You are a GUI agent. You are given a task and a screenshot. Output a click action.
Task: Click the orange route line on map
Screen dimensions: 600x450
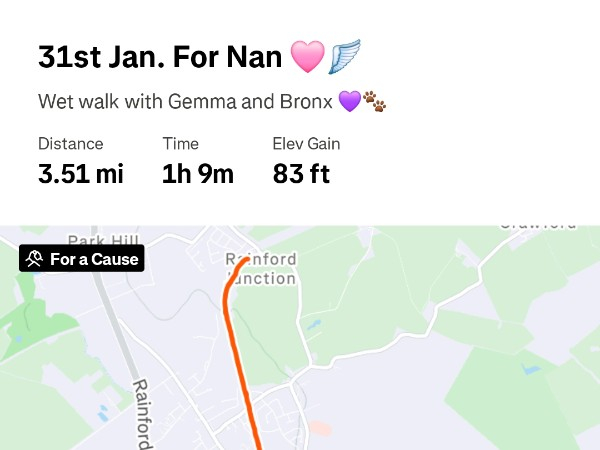(239, 360)
